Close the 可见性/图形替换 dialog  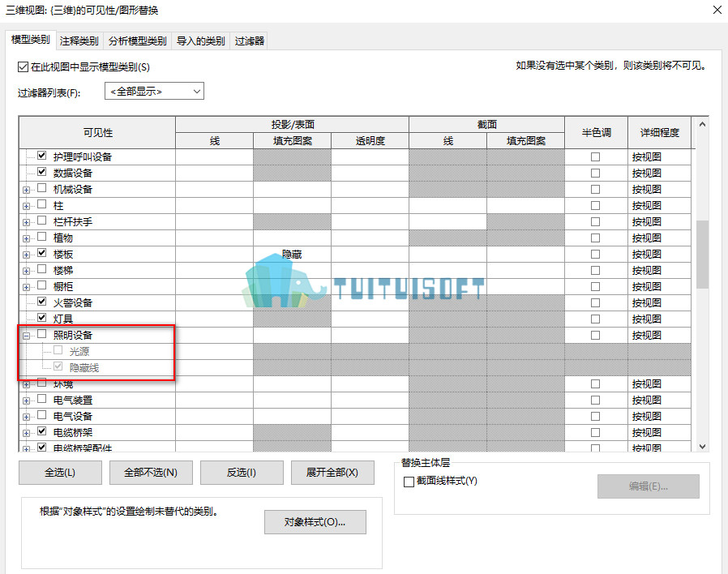coord(717,10)
